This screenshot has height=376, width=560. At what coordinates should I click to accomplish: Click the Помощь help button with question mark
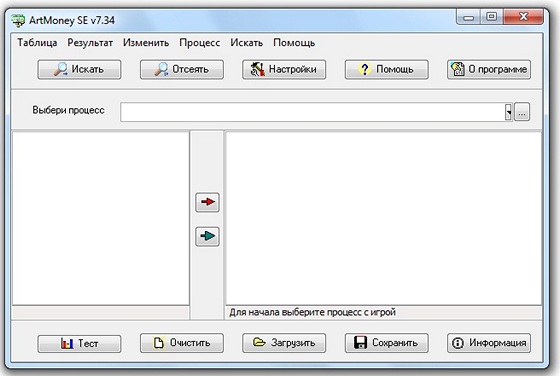[x=386, y=69]
